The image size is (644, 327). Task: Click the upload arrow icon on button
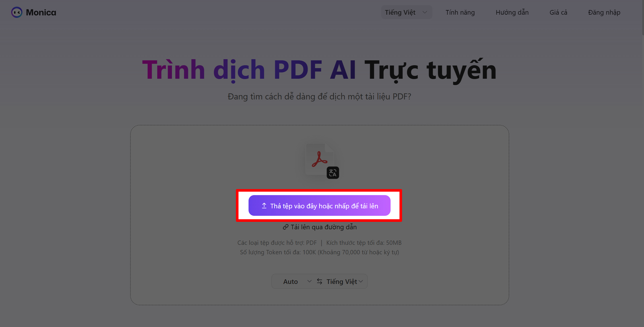coord(264,206)
